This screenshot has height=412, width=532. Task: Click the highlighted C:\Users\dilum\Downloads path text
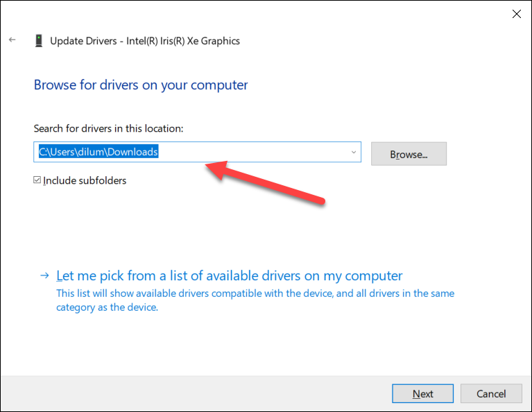(98, 153)
